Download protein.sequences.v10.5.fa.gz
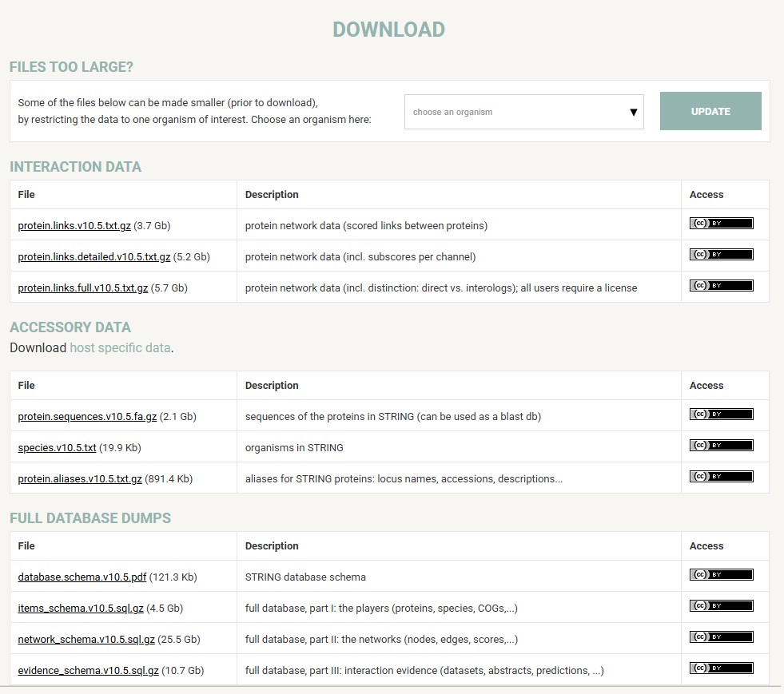The height and width of the screenshot is (694, 784). pos(87,417)
